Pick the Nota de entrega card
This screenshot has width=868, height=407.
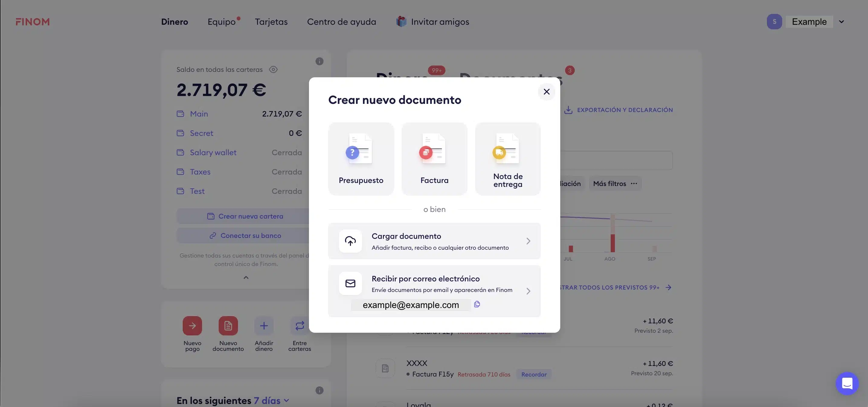pyautogui.click(x=508, y=159)
